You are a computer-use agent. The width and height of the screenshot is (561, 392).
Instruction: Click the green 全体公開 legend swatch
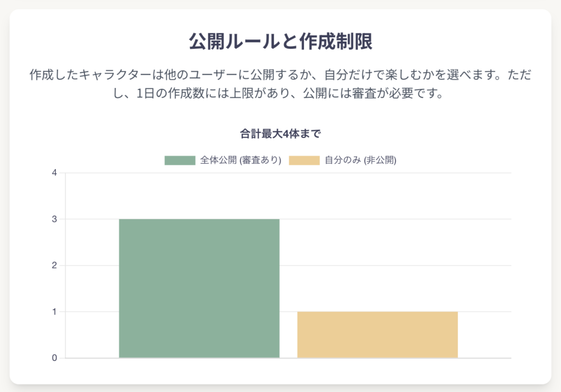coord(180,160)
